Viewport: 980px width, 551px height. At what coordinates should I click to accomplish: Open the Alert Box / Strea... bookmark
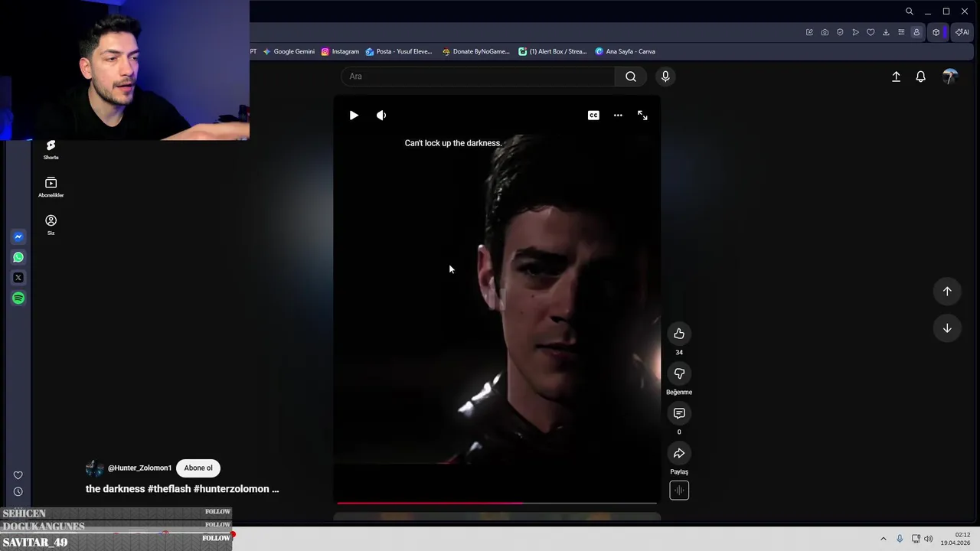pyautogui.click(x=553, y=51)
